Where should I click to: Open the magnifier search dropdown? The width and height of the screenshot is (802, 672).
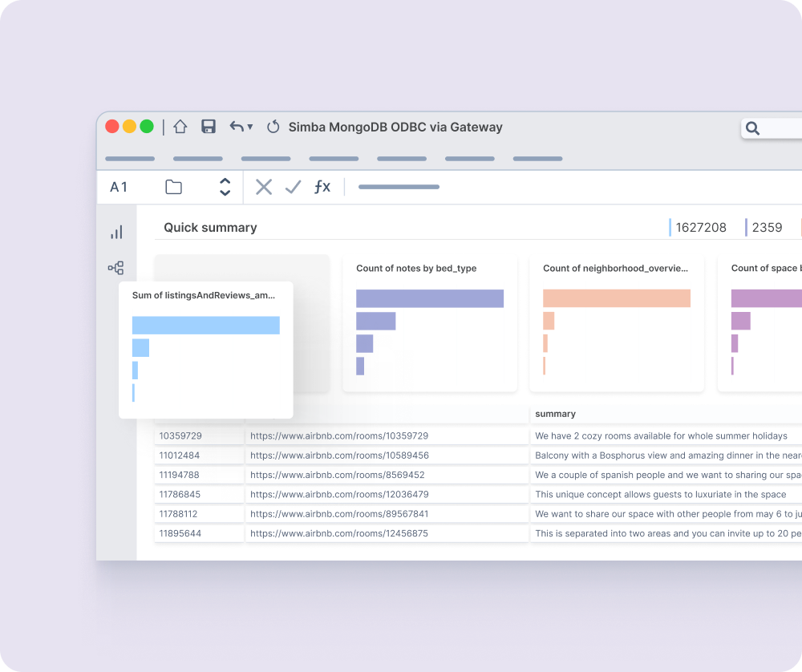click(x=751, y=128)
